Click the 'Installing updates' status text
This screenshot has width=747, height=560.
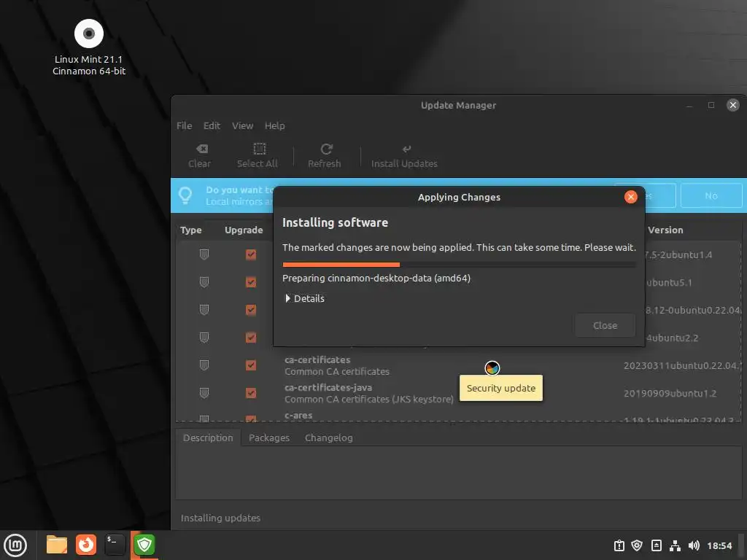coord(220,518)
